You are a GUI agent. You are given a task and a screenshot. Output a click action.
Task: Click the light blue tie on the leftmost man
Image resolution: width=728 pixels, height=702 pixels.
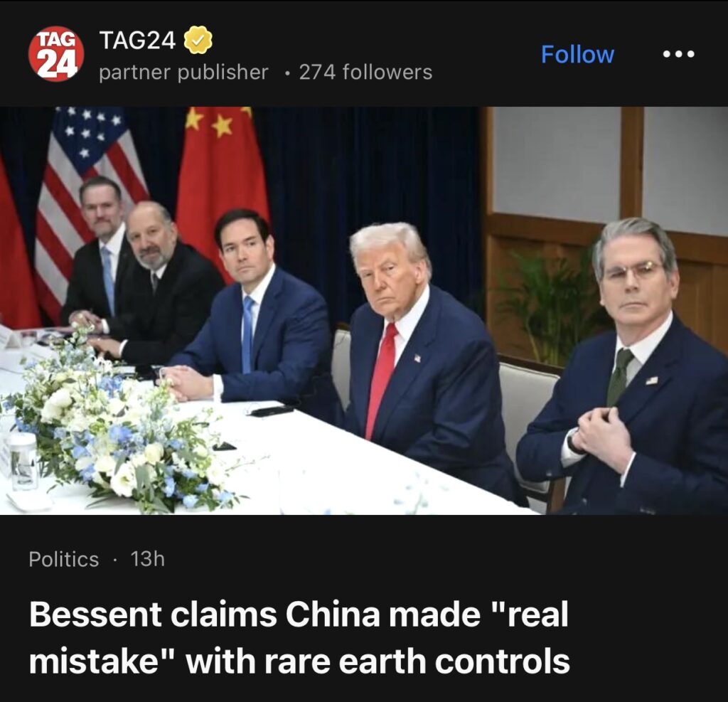[x=108, y=279]
